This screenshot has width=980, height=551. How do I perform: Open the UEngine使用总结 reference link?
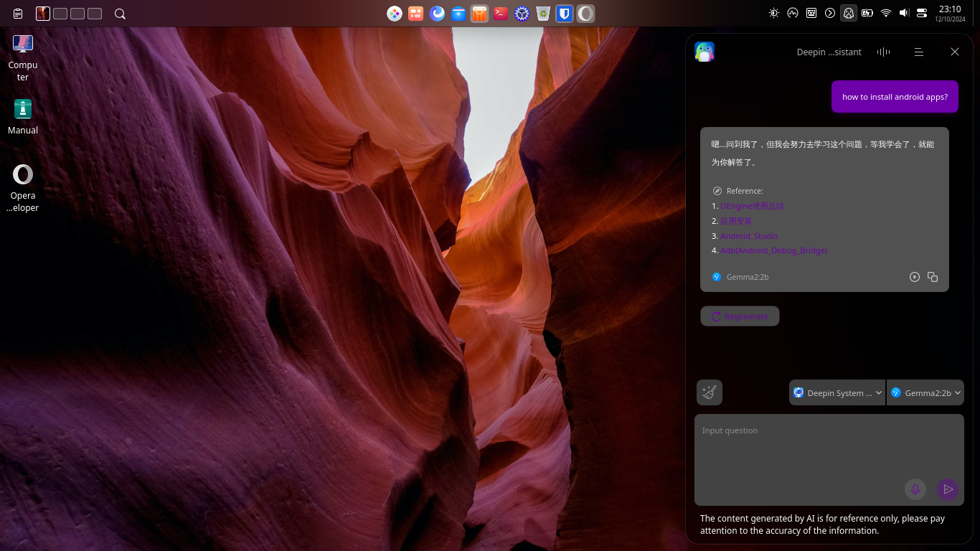(753, 206)
